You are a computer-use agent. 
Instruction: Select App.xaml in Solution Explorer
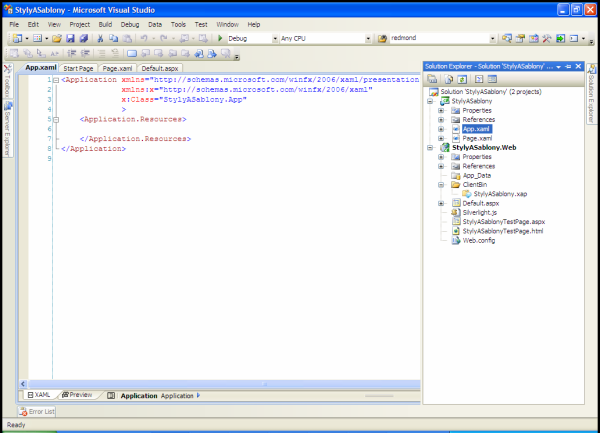pos(476,129)
